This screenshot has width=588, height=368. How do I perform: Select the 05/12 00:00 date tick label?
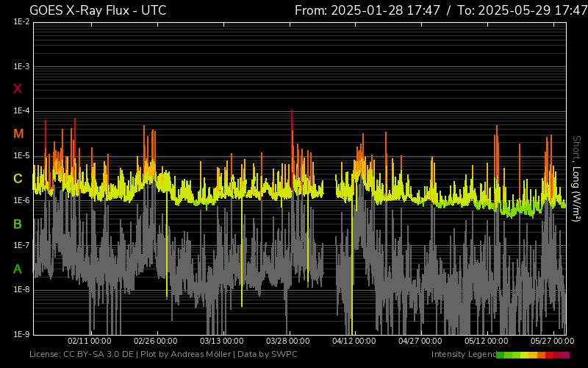click(486, 342)
